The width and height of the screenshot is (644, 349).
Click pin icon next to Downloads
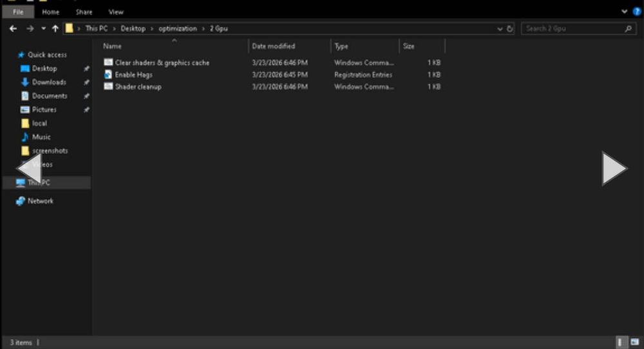pos(86,82)
